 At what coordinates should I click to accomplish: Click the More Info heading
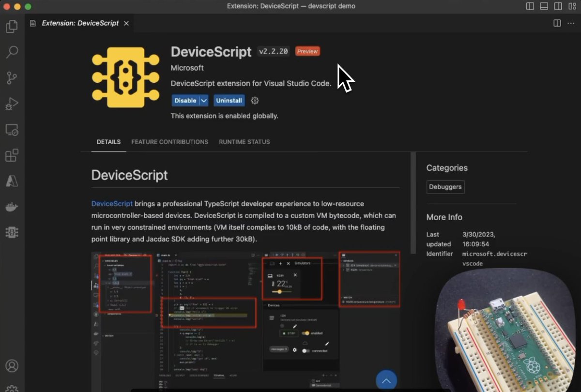pyautogui.click(x=444, y=217)
